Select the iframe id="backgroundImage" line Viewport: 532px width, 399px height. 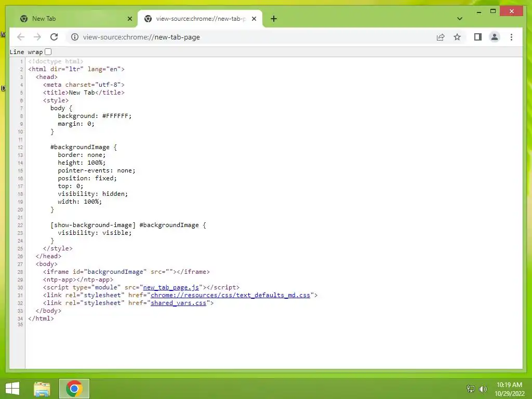[x=126, y=272]
